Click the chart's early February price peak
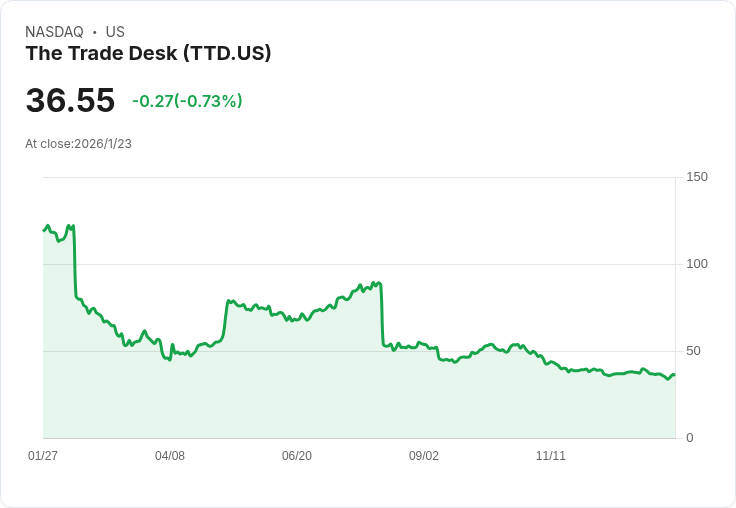Viewport: 736px width, 508px height. point(69,226)
